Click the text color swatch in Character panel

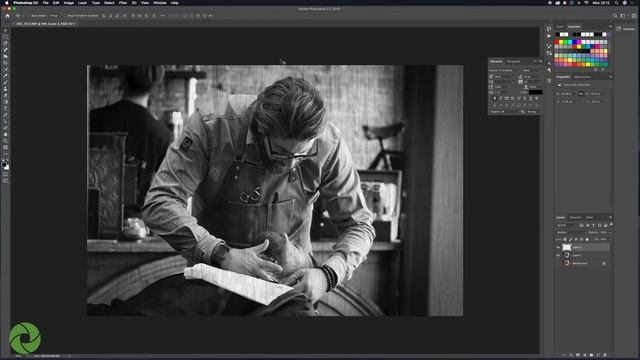(x=536, y=92)
